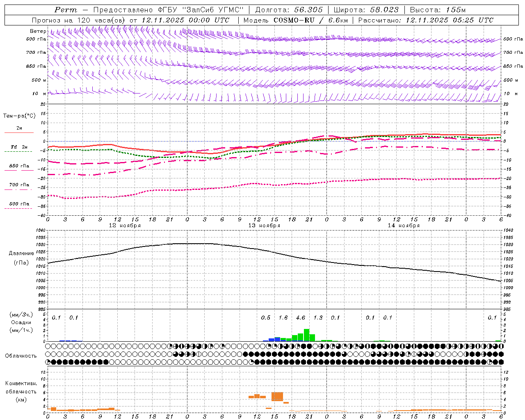Viewport: 525px width, 420px height.
Task: Select the "Тем-ра(°C)" temperature label
Action: [x=19, y=116]
